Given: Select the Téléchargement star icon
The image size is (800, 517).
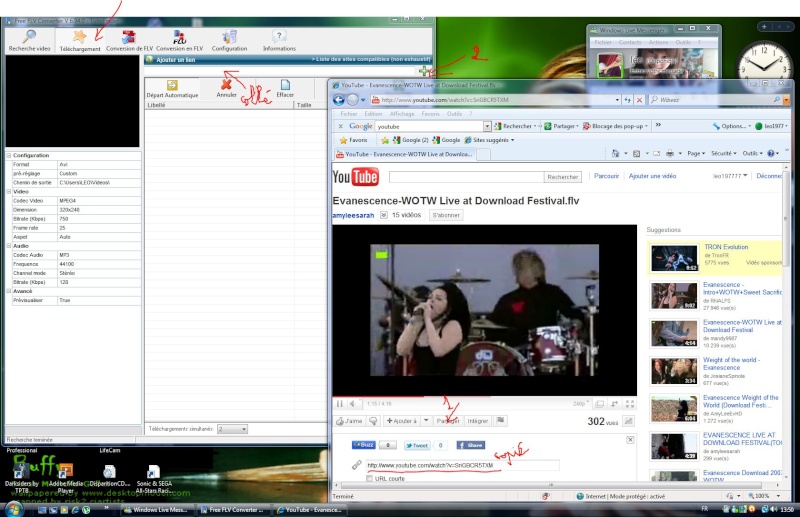Looking at the screenshot, I should (x=80, y=36).
